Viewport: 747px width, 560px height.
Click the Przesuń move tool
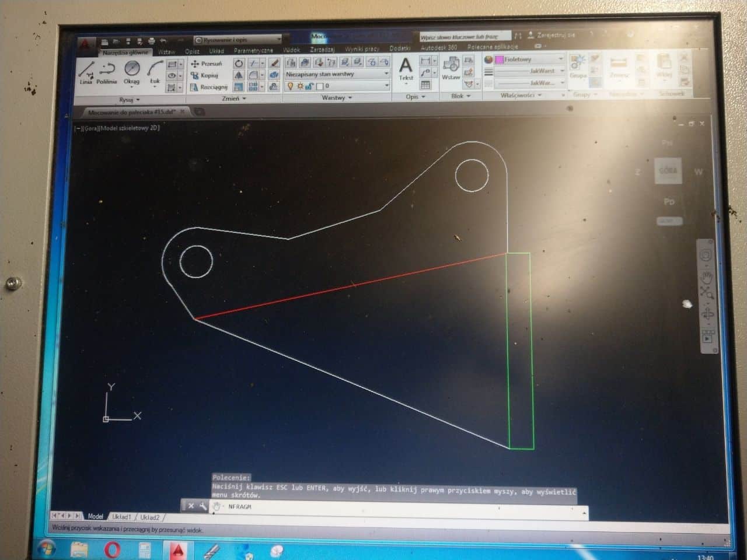pos(207,64)
